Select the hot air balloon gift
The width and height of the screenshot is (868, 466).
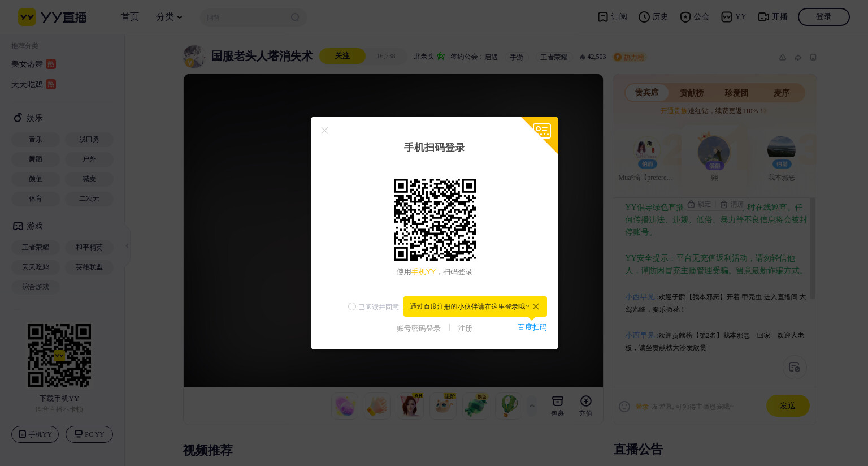[509, 405]
